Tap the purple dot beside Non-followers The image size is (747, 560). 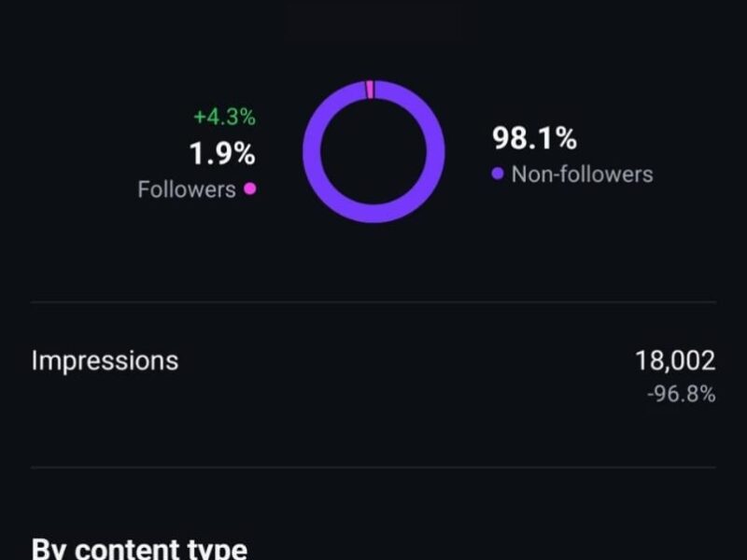[498, 174]
